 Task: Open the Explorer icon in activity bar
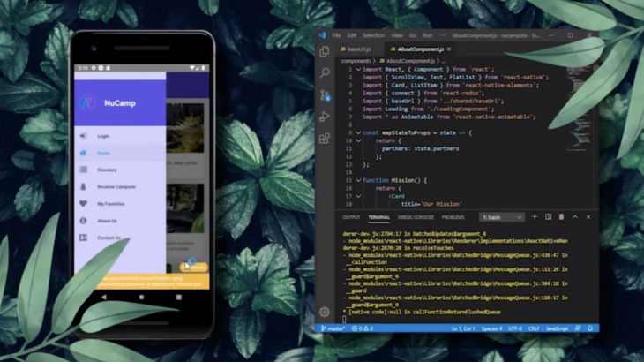click(325, 52)
